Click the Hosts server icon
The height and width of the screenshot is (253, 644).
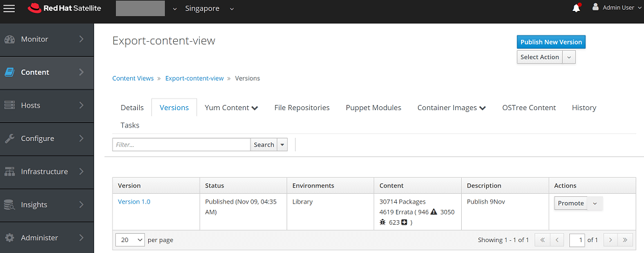point(10,106)
